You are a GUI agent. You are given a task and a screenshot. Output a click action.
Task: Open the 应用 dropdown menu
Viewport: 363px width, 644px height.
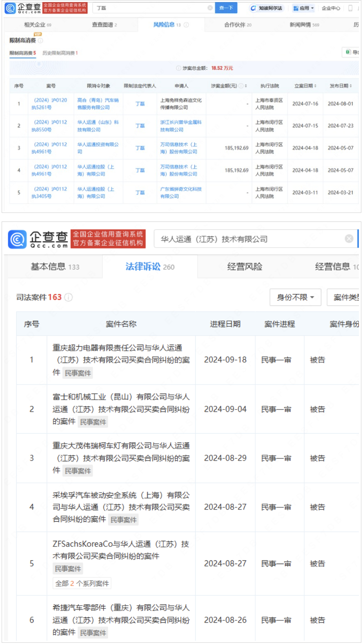pyautogui.click(x=303, y=8)
